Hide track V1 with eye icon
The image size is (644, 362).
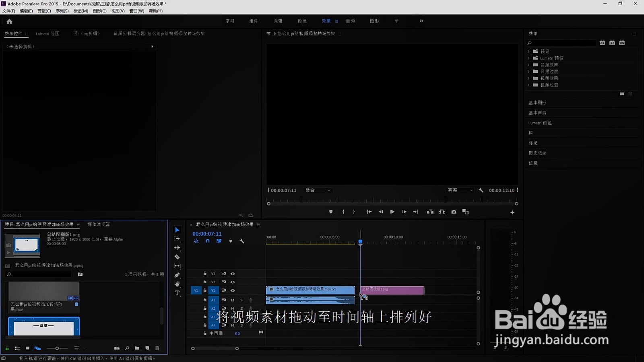pyautogui.click(x=233, y=290)
